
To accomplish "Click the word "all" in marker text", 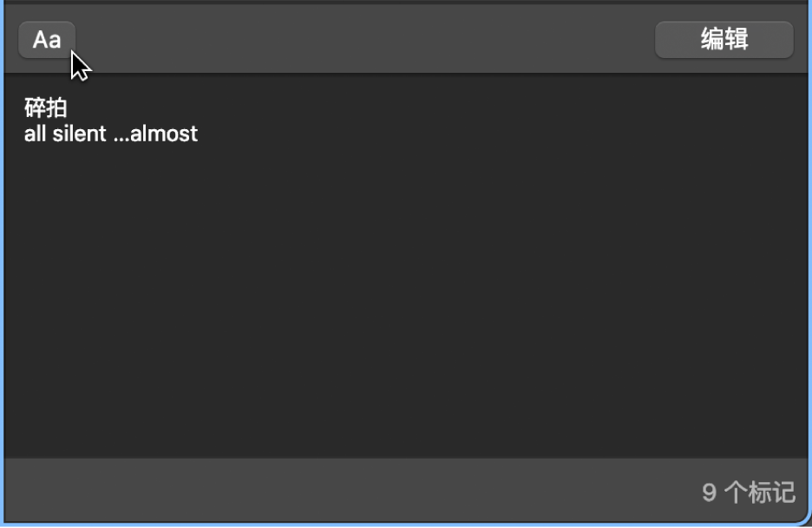I will pyautogui.click(x=35, y=134).
